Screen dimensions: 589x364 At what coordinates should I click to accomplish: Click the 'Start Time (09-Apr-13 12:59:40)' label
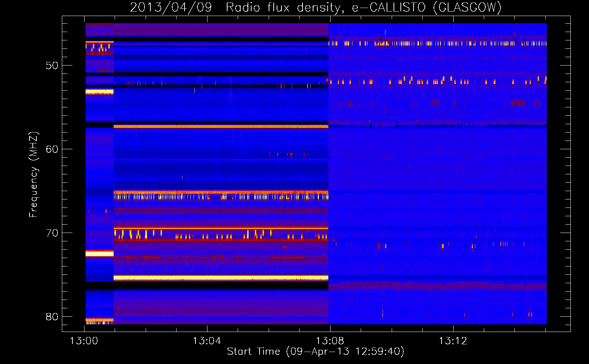pyautogui.click(x=316, y=352)
